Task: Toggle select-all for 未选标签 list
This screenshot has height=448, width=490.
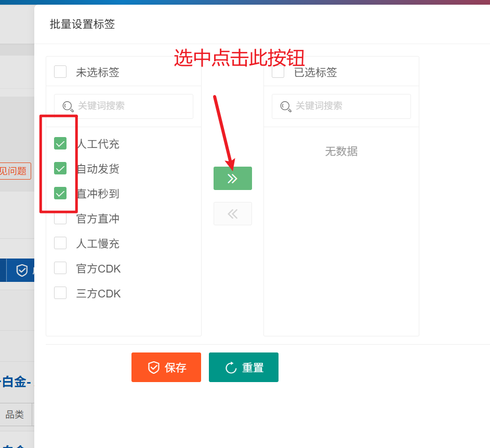Action: (60, 72)
